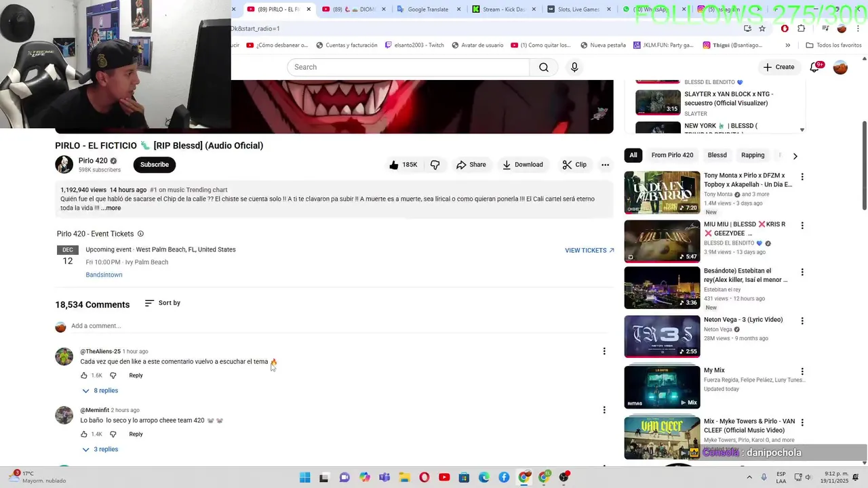This screenshot has width=868, height=488.
Task: Open options for VAN CLEEF mix
Action: pos(802,422)
